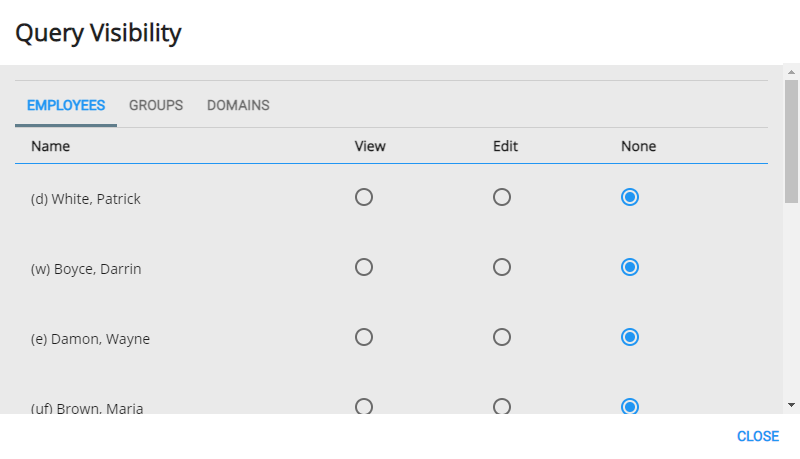
Task: Grant Edit access to Darrin Boyce
Action: click(502, 267)
